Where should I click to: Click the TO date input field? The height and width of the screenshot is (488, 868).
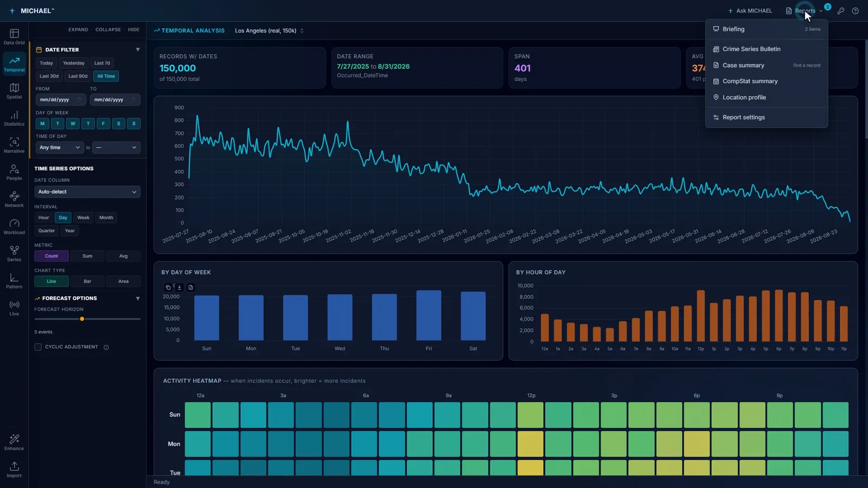(x=115, y=100)
